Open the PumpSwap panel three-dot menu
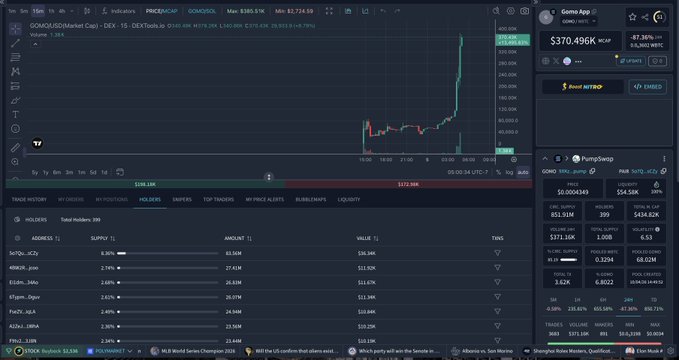 [664, 159]
